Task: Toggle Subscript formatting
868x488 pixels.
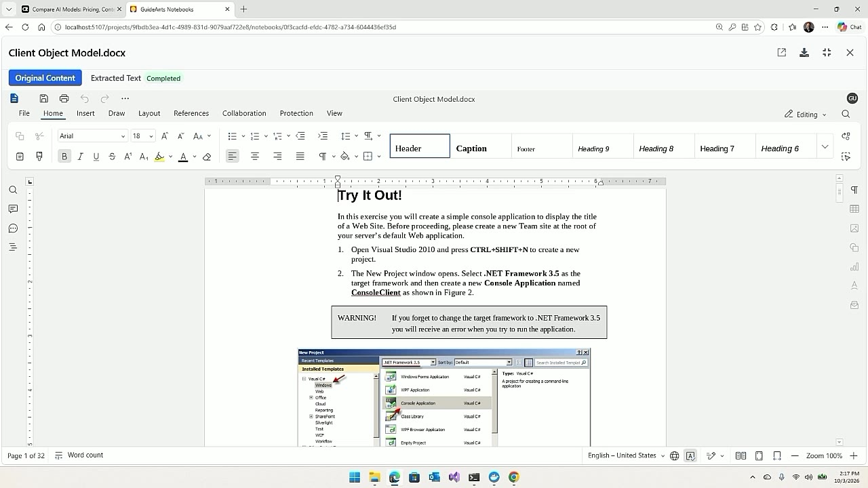Action: [144, 157]
